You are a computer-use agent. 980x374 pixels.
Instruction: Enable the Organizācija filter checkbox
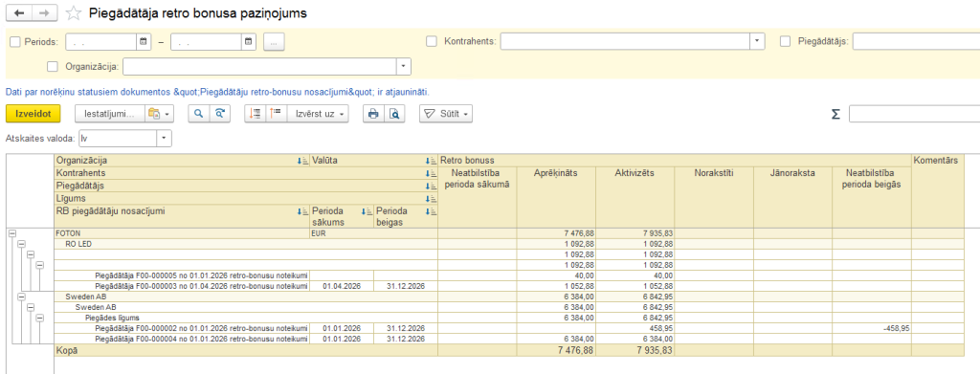pyautogui.click(x=53, y=66)
